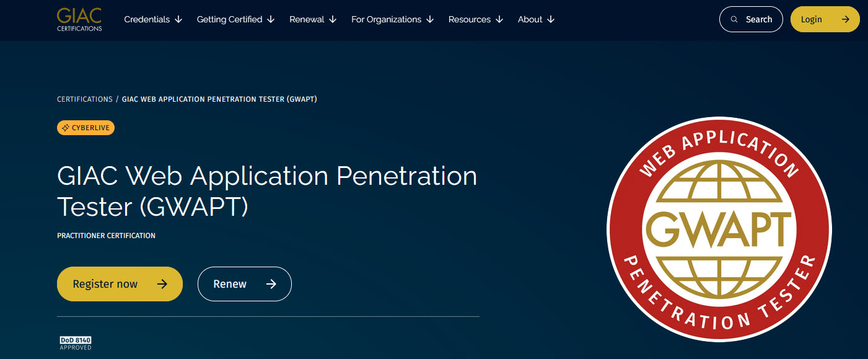The width and height of the screenshot is (868, 359).
Task: Expand the Renewal dropdown arrow
Action: tap(333, 19)
